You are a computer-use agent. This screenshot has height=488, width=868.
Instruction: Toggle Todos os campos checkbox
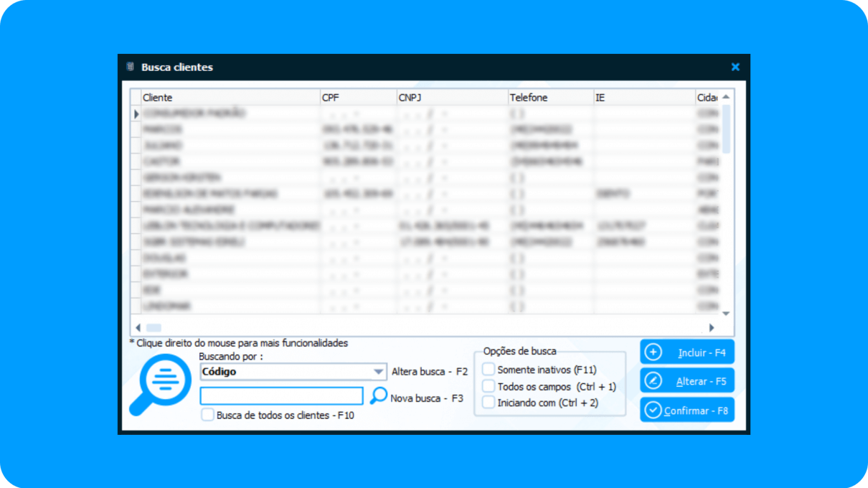pos(489,386)
